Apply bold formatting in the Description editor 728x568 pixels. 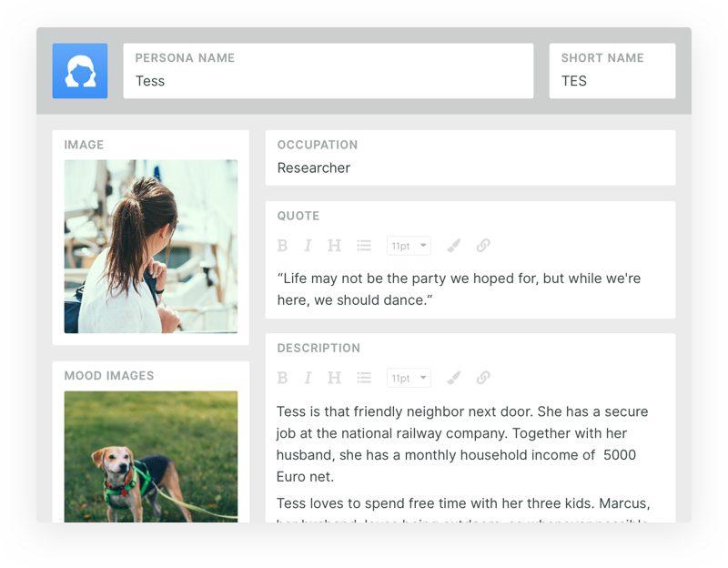[283, 377]
